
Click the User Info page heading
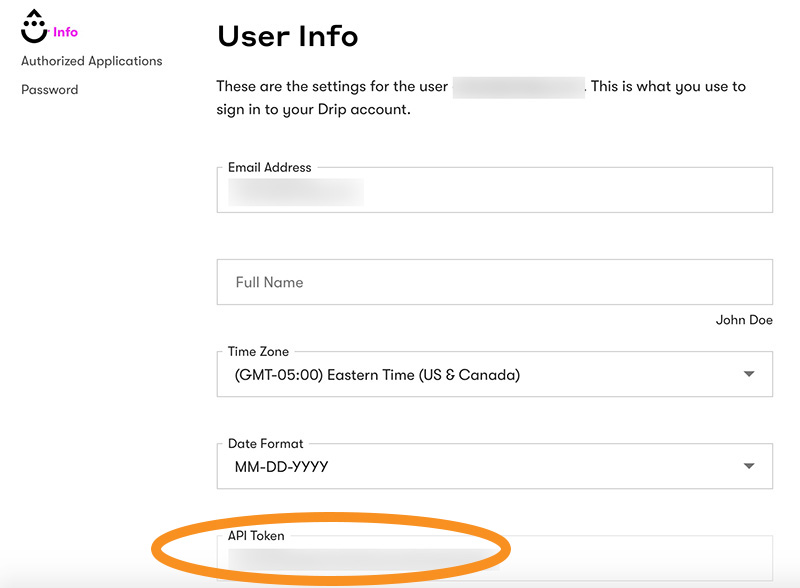click(x=287, y=36)
